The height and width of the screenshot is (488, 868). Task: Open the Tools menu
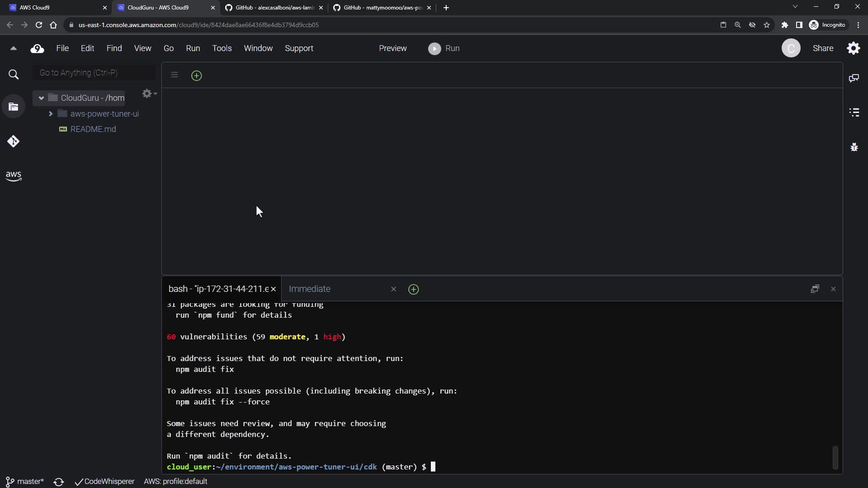222,48
